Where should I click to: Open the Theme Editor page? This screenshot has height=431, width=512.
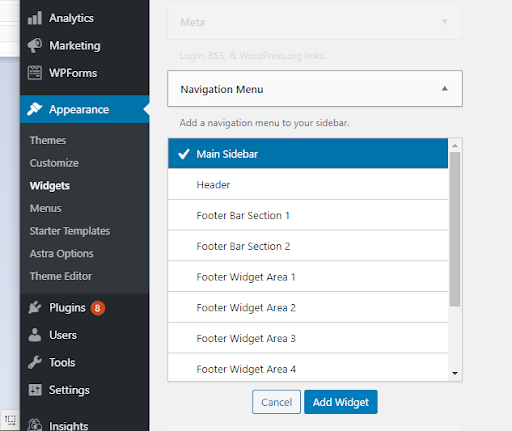click(x=61, y=276)
